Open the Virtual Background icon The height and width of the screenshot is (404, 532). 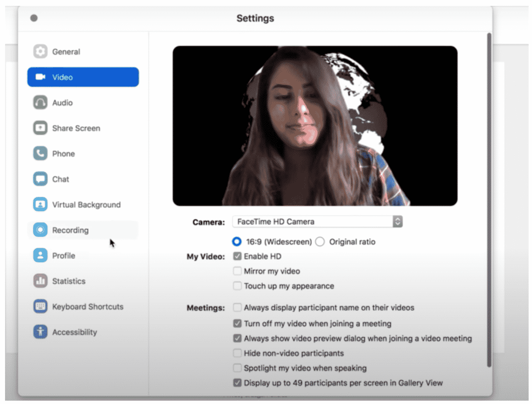click(x=40, y=205)
